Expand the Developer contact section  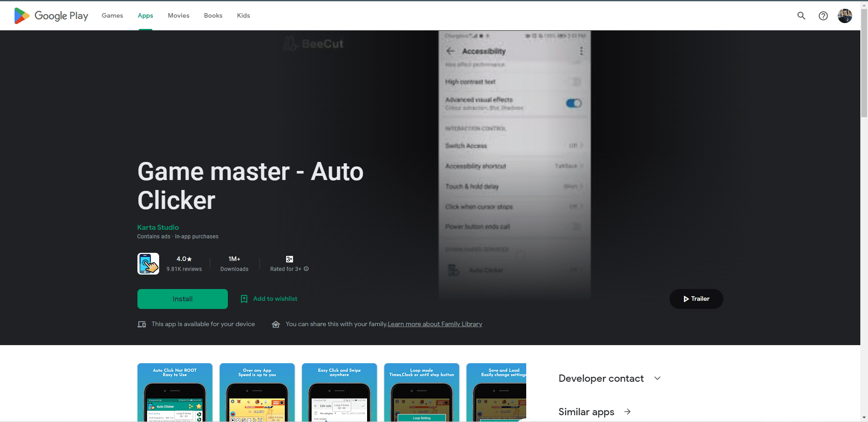click(x=609, y=378)
